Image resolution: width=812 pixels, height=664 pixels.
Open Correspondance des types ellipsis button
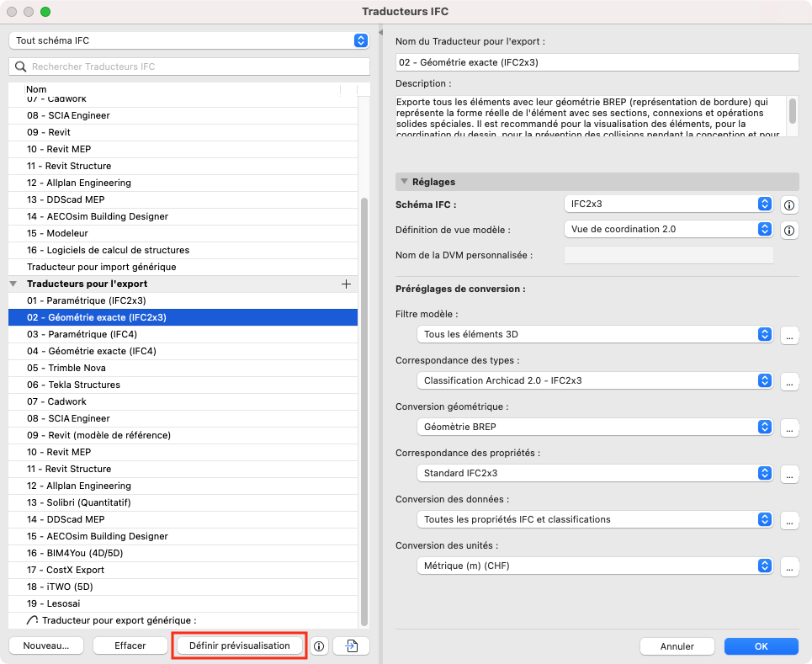788,380
